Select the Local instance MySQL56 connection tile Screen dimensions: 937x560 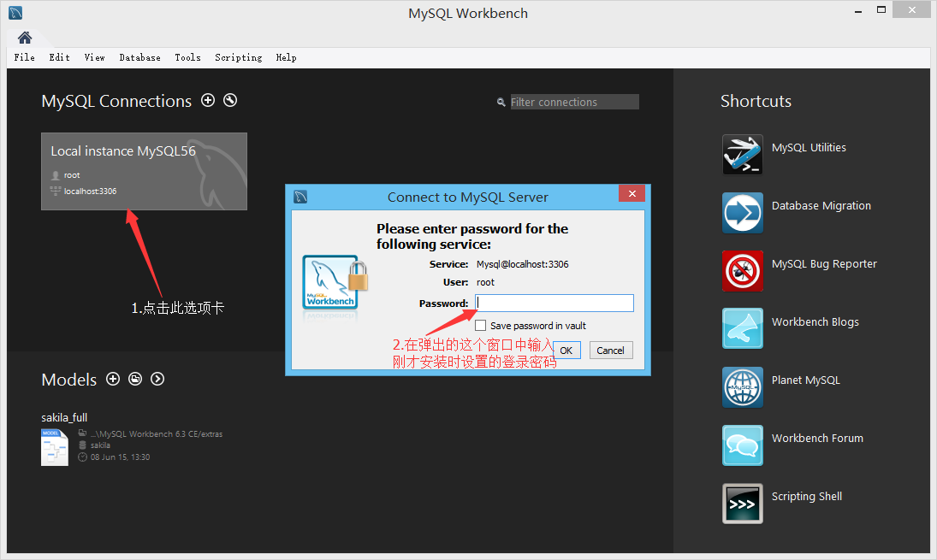(144, 171)
